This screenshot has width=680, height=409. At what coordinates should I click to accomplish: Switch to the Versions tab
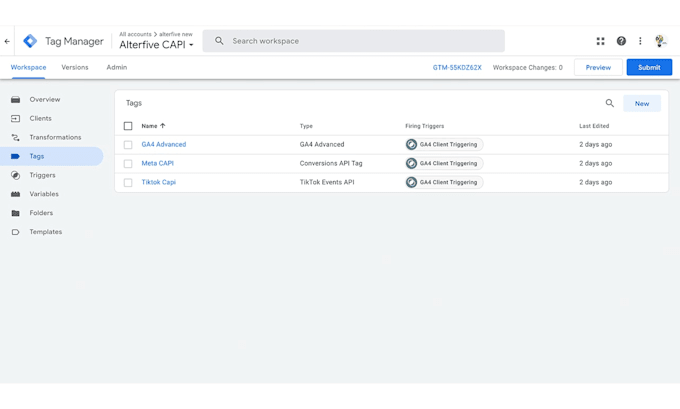(x=75, y=68)
